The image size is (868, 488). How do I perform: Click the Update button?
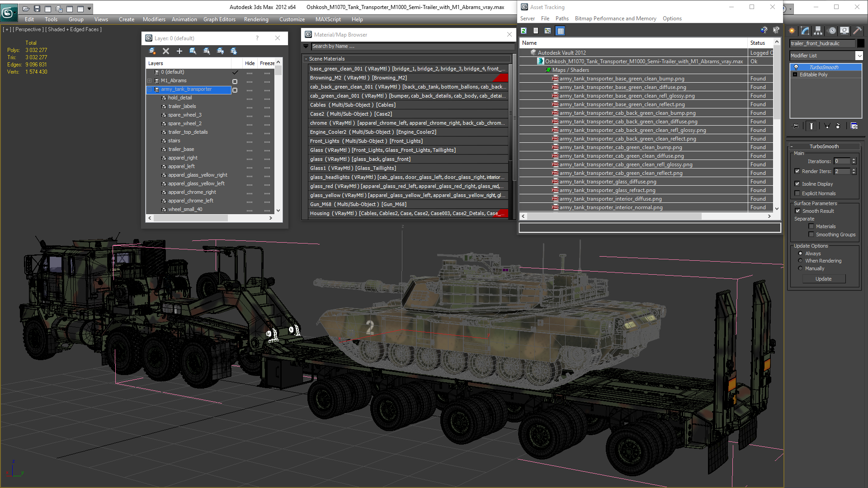(823, 279)
